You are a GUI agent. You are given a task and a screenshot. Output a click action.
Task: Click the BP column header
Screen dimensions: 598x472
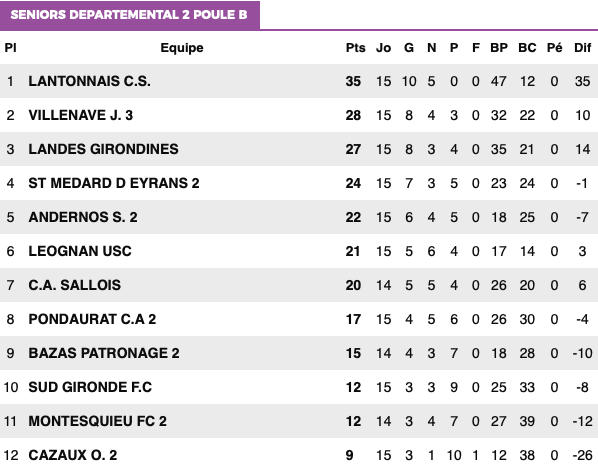tap(499, 48)
